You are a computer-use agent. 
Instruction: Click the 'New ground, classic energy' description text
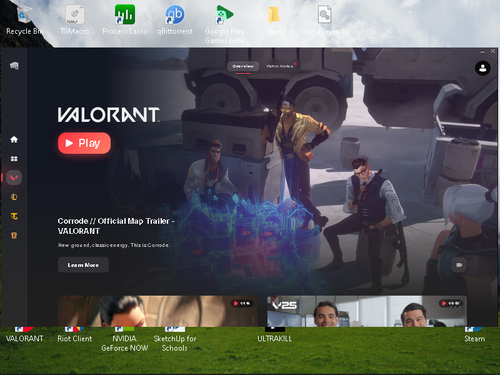click(x=114, y=245)
